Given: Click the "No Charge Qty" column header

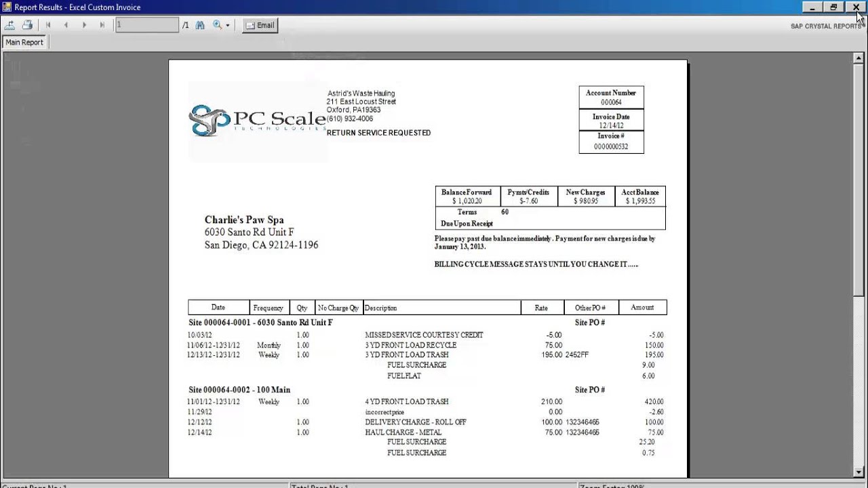Looking at the screenshot, I should point(338,308).
